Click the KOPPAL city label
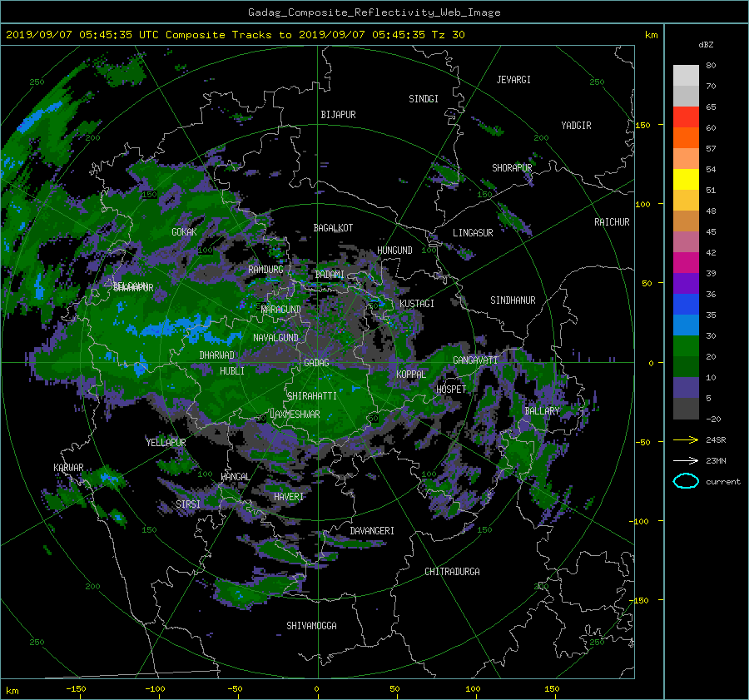749x700 pixels. (411, 375)
